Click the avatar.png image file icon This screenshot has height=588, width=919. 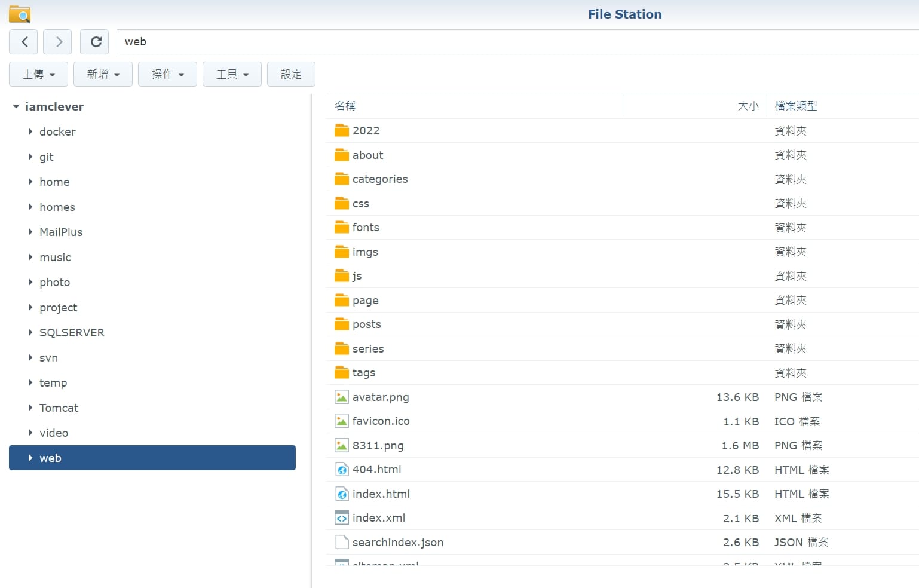pos(342,397)
